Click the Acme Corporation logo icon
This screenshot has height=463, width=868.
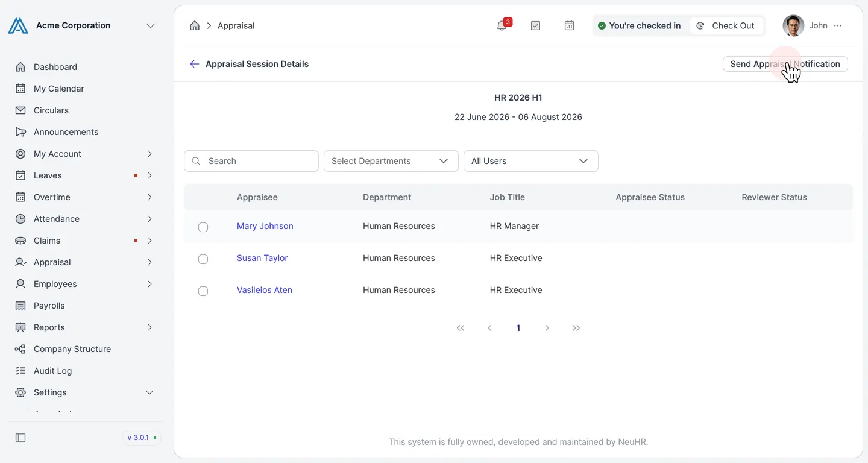click(18, 25)
